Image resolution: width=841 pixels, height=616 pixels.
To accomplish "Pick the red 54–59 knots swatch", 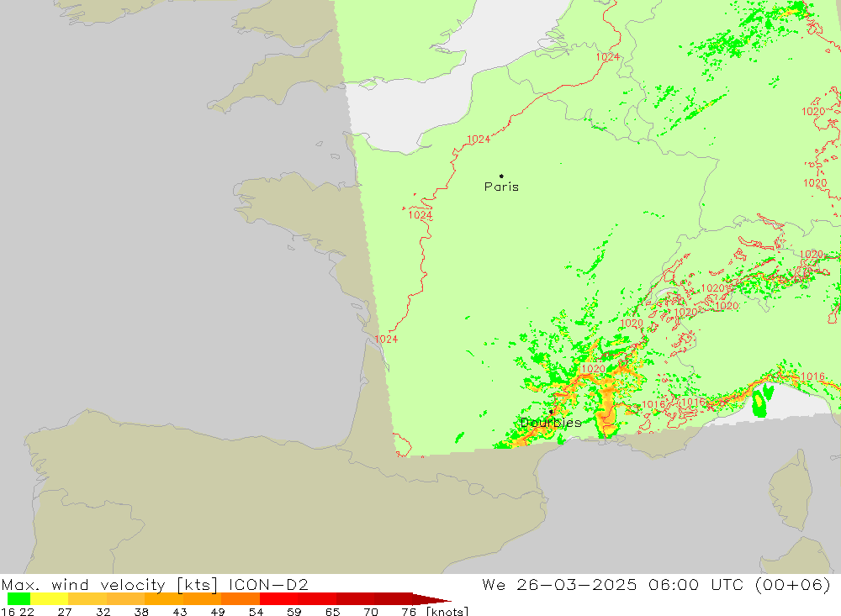I will [x=278, y=599].
